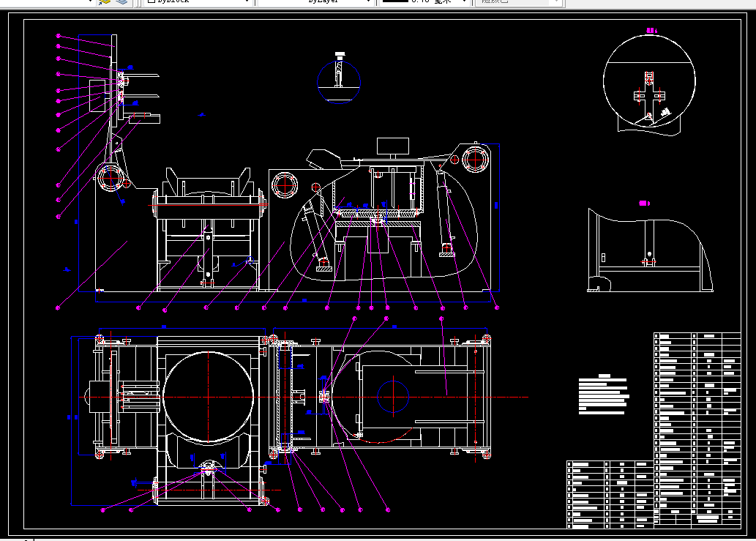Viewport: 756px width, 541px height.
Task: Select the partial section view of housing
Action: tap(650, 250)
